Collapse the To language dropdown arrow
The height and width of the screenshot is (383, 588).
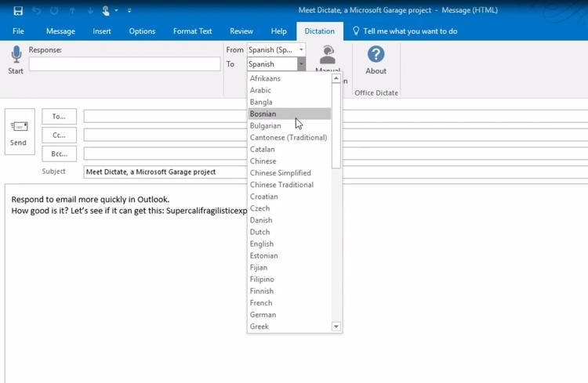301,64
